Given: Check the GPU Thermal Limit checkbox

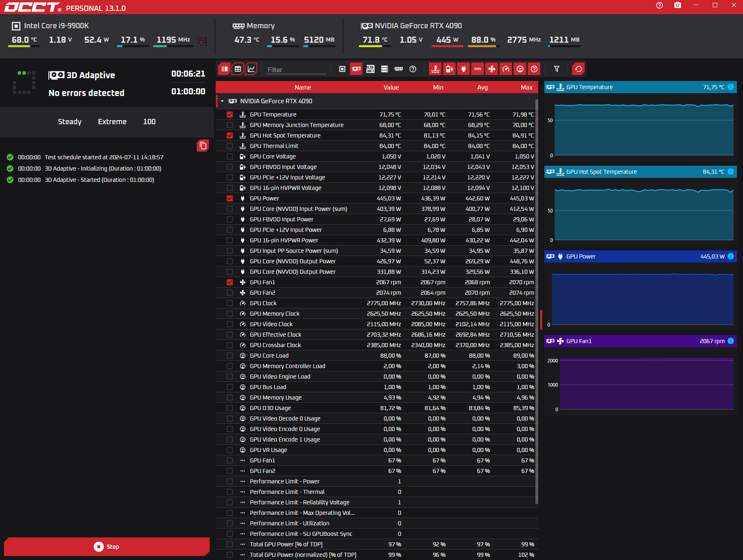Looking at the screenshot, I should pos(230,146).
